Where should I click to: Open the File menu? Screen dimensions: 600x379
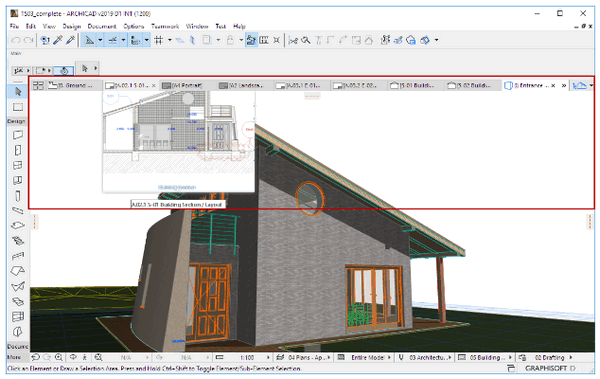tap(15, 26)
